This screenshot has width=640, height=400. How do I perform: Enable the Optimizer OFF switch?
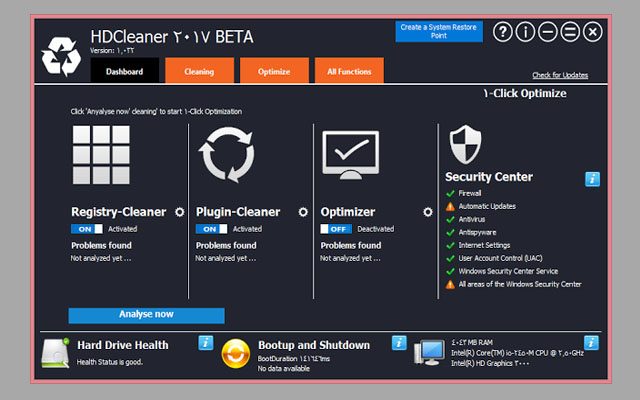tap(336, 229)
